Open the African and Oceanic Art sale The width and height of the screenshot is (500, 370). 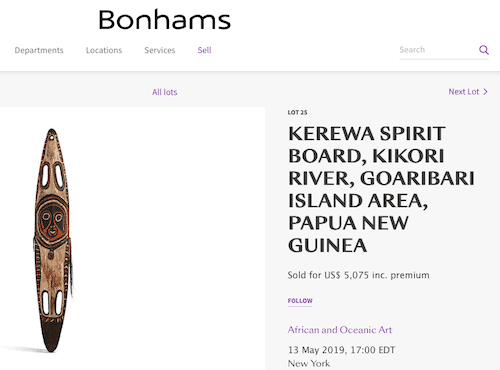point(340,330)
